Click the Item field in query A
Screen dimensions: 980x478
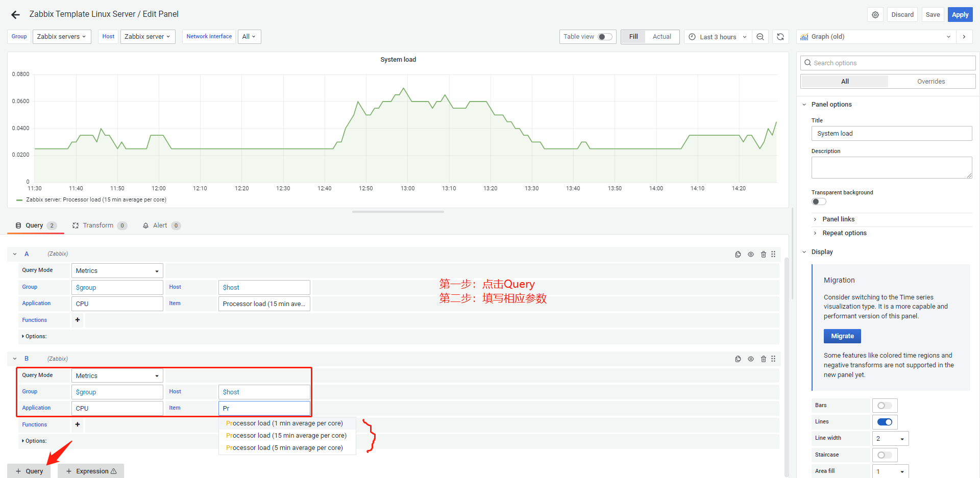click(x=264, y=304)
